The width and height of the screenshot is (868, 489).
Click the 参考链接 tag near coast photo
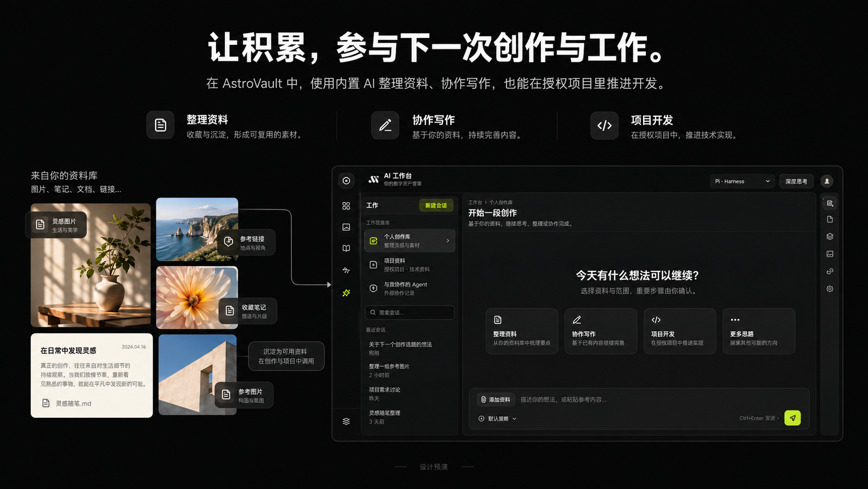[x=246, y=243]
